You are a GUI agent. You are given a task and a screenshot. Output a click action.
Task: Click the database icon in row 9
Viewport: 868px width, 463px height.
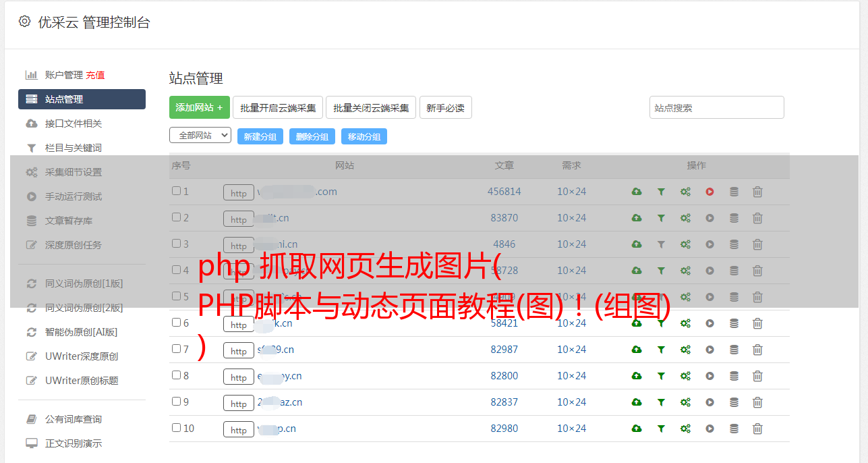tap(734, 402)
